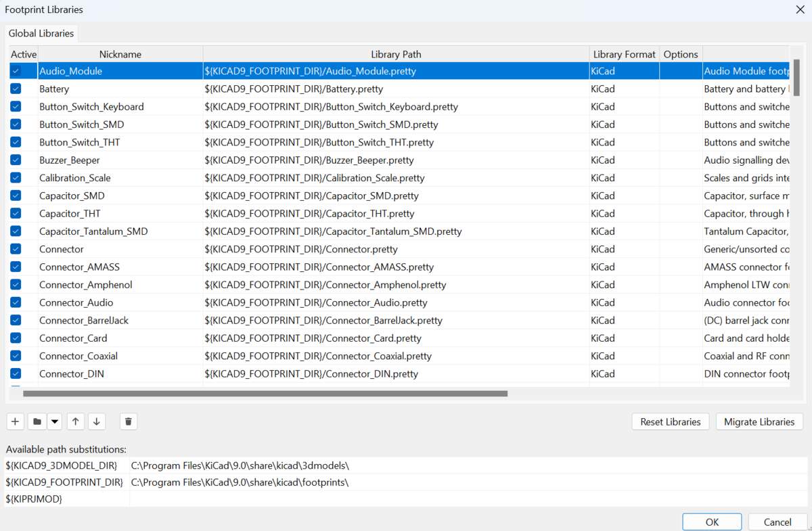Move the selected library down

tap(97, 421)
